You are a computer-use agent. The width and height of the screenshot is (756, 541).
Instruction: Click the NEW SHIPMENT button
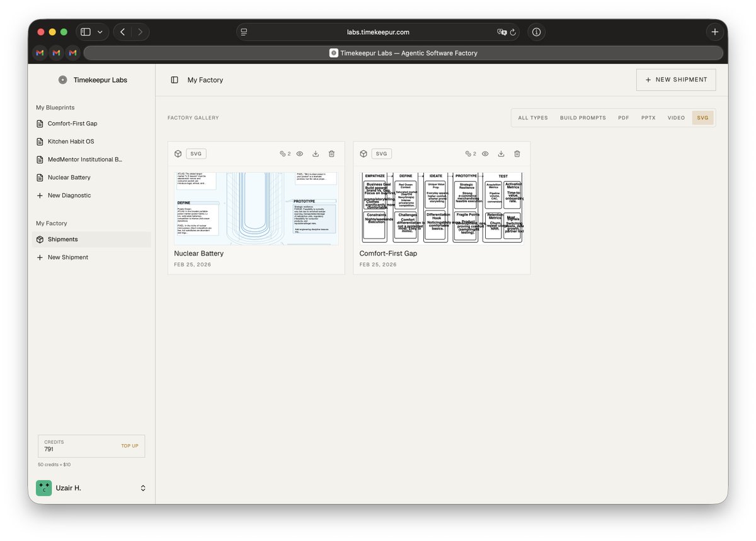pos(675,79)
